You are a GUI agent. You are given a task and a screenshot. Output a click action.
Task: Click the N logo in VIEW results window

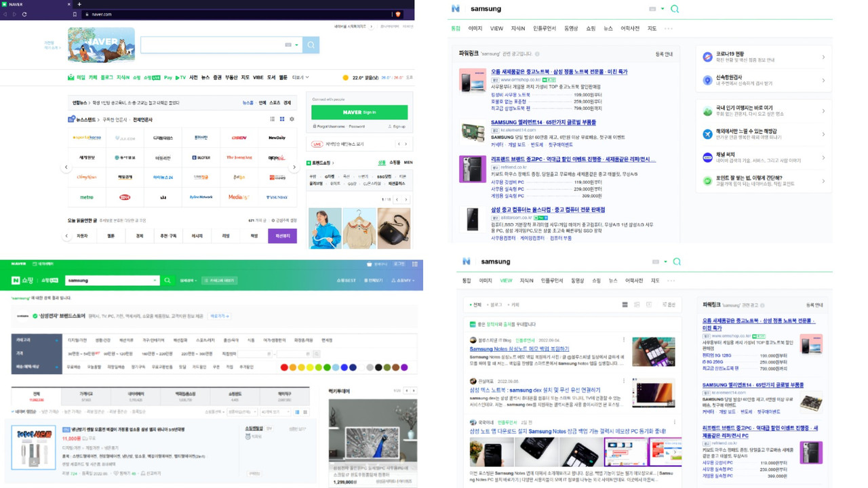pyautogui.click(x=467, y=262)
